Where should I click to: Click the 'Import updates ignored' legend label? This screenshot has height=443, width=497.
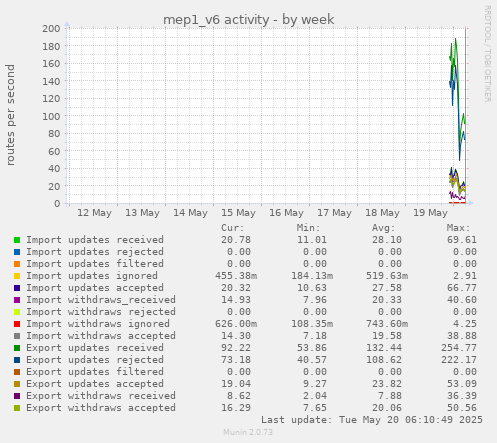pyautogui.click(x=92, y=276)
